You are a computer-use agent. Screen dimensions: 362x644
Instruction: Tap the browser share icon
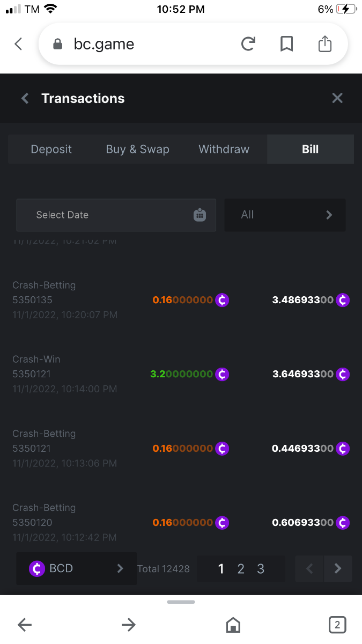coord(325,44)
